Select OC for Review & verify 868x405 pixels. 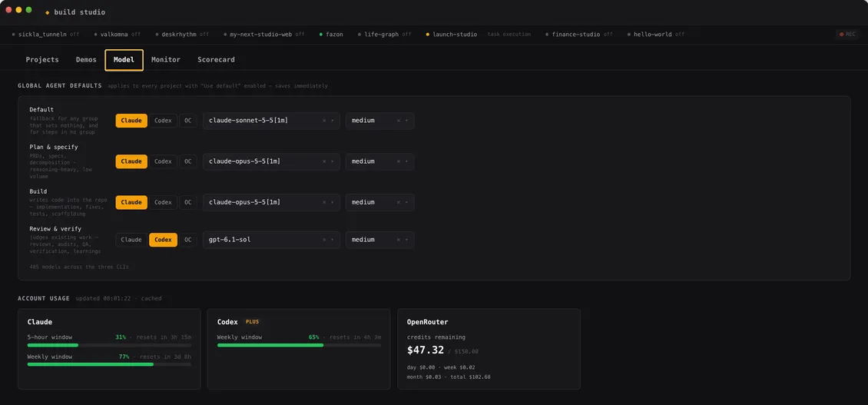pos(187,240)
